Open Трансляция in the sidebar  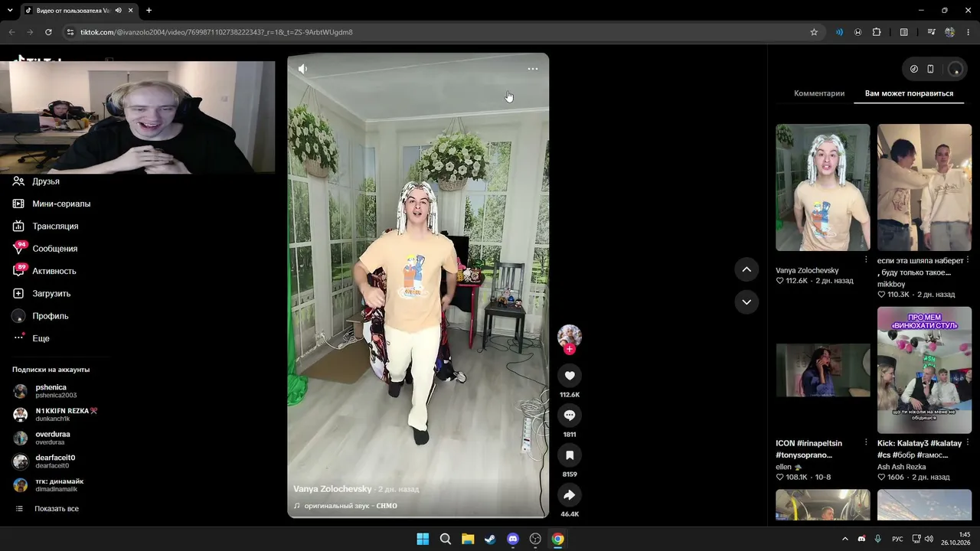point(55,227)
